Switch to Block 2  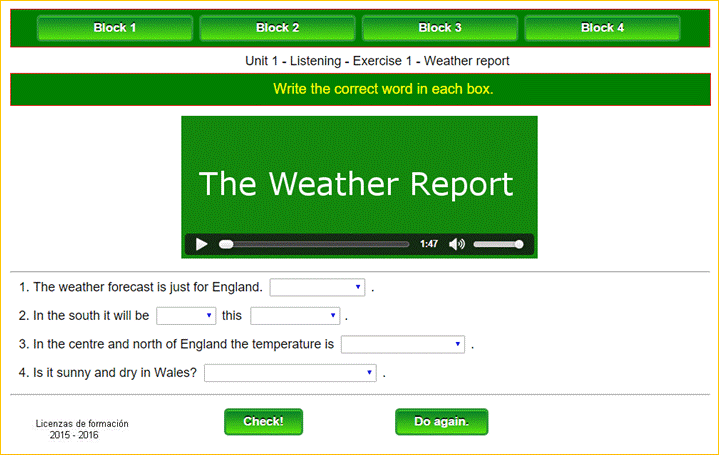click(277, 28)
